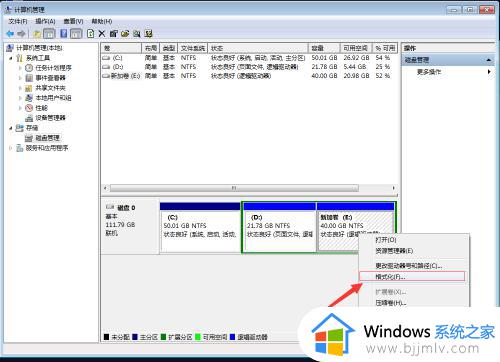Choose 资源管理器(E) from the context menu
The image size is (500, 362).
(x=394, y=251)
